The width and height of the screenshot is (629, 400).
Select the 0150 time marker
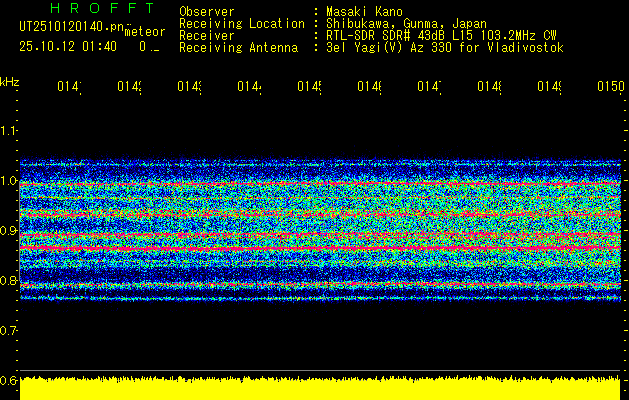610,88
